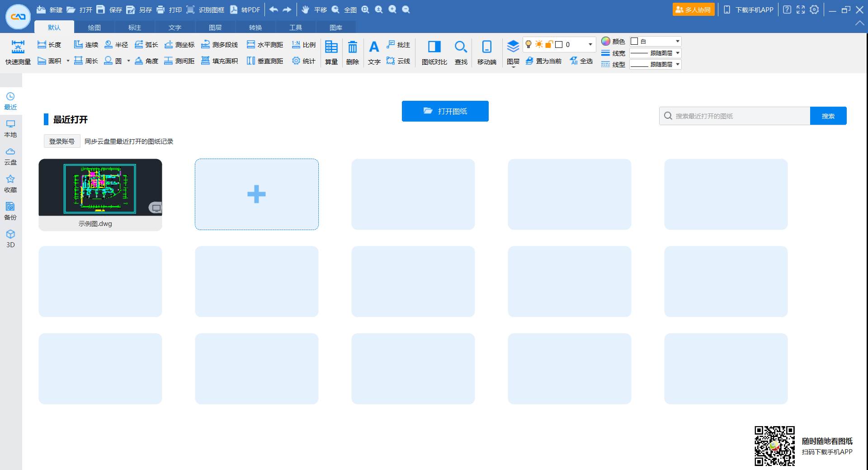Select the 测多段线 polyline measurement tool

[x=220, y=45]
